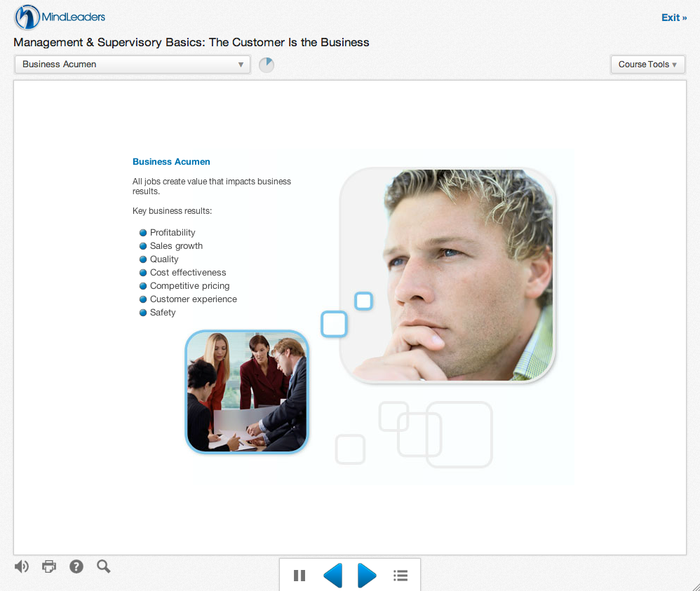The height and width of the screenshot is (591, 700).
Task: Open the table of contents list icon
Action: click(401, 576)
